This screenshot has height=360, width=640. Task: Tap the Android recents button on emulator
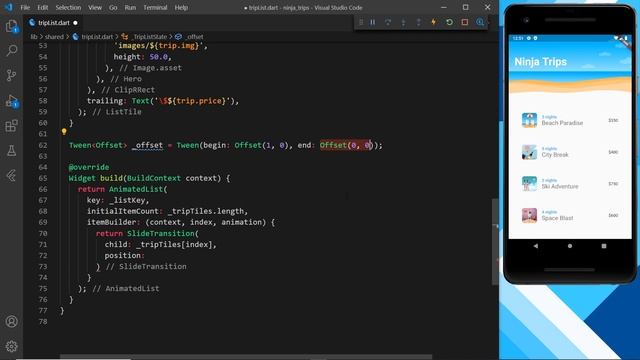click(x=604, y=246)
